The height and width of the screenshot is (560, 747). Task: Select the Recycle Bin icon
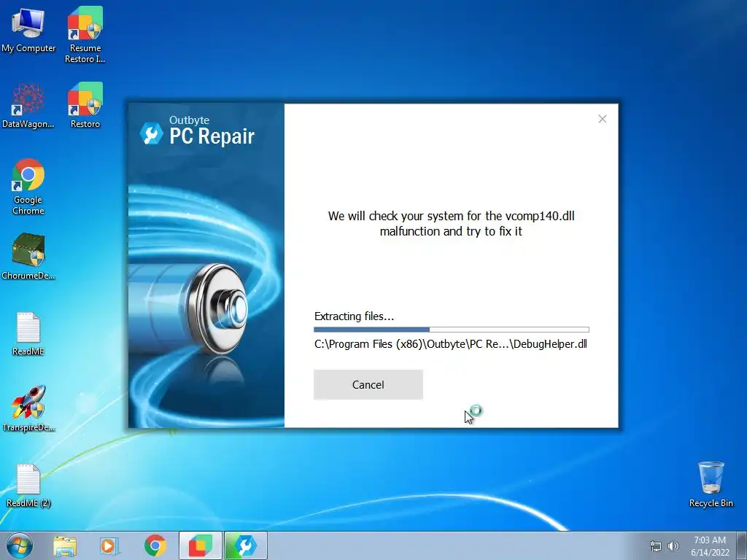[x=711, y=484]
